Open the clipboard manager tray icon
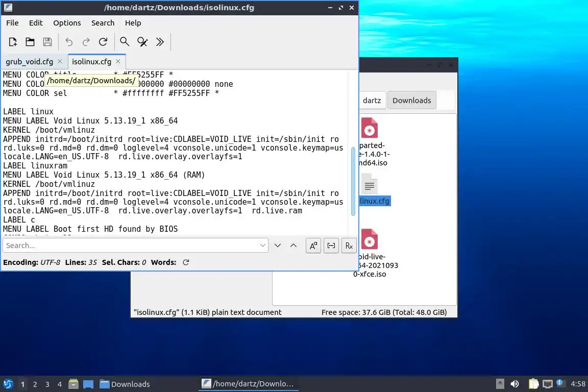Image resolution: width=588 pixels, height=392 pixels. [533, 384]
